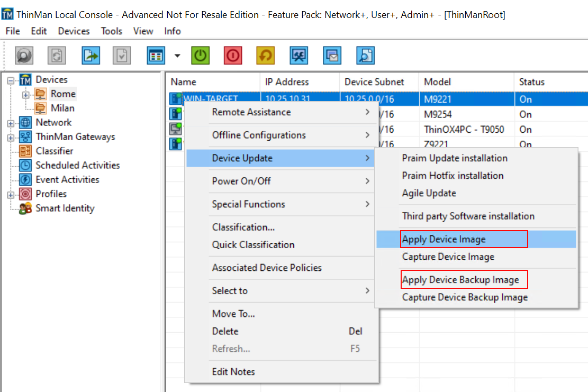Open Device Update submenu entry
This screenshot has height=392, width=588.
281,158
